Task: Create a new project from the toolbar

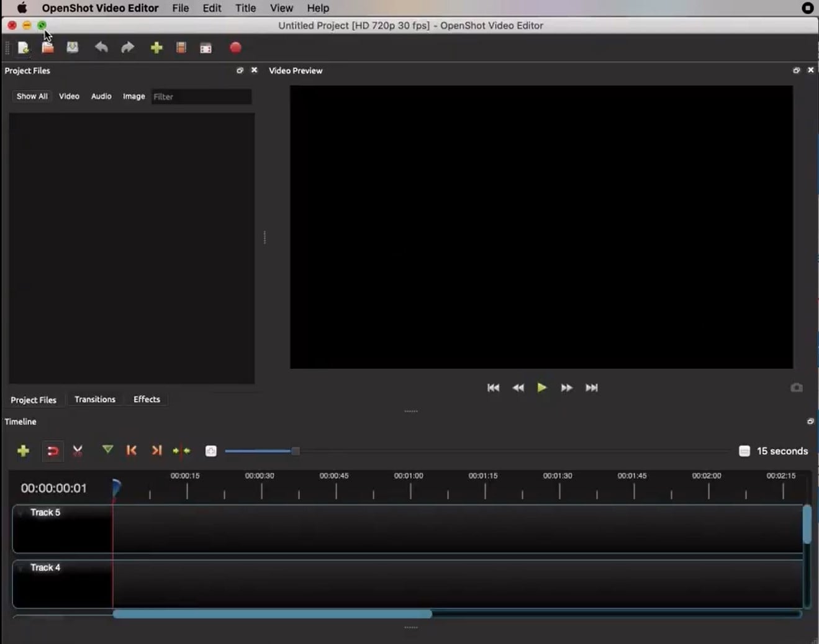Action: pyautogui.click(x=24, y=48)
